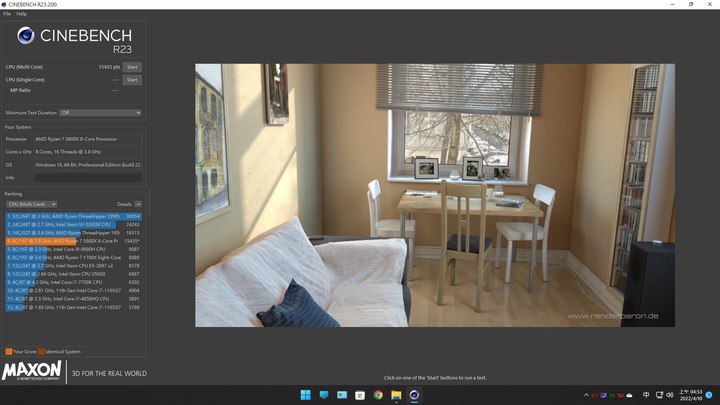Show hidden system tray icons

click(586, 395)
